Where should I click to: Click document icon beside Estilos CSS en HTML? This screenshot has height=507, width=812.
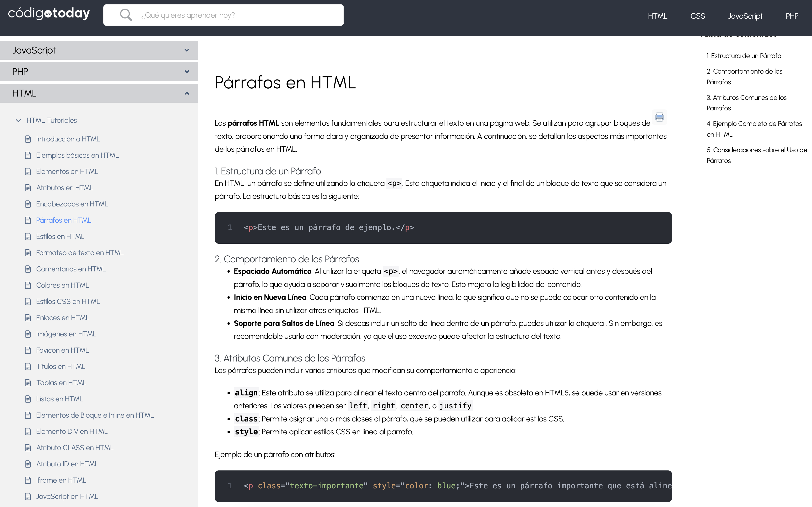(28, 302)
